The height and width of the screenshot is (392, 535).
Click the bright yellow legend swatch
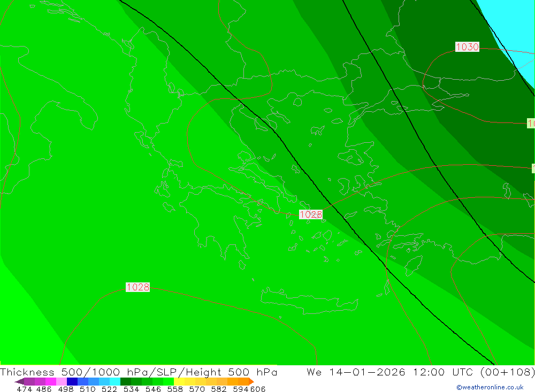pyautogui.click(x=179, y=381)
